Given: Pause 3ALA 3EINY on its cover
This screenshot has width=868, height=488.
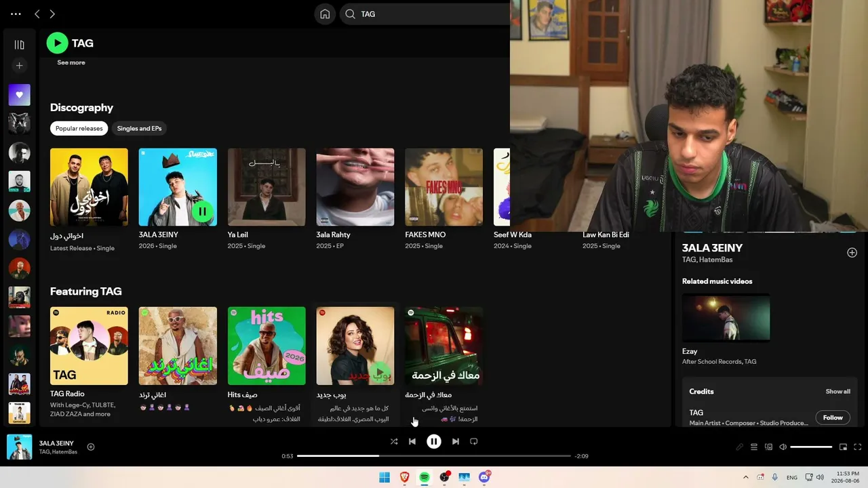Looking at the screenshot, I should [202, 211].
